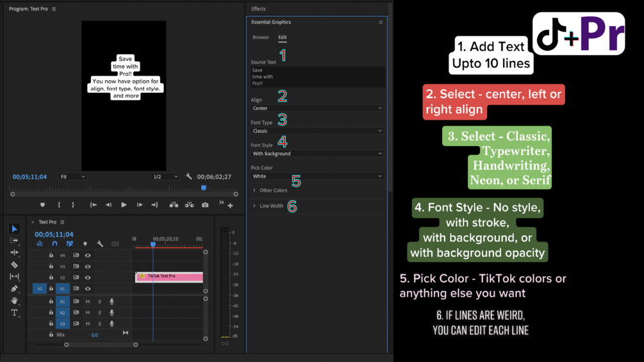The width and height of the screenshot is (644, 362).
Task: Select the Type tool
Action: [x=14, y=313]
